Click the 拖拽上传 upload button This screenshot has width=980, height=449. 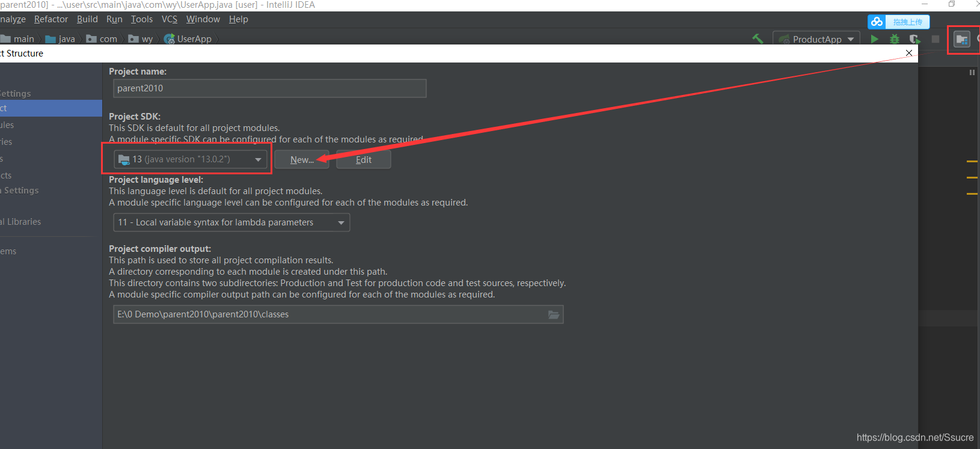[x=907, y=22]
